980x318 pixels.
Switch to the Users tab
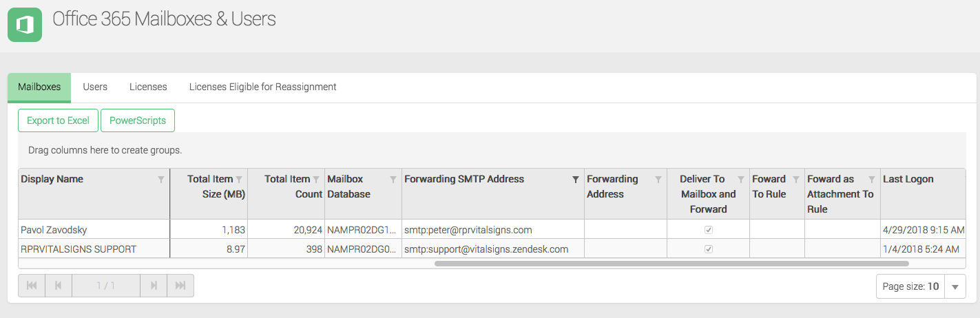click(95, 87)
